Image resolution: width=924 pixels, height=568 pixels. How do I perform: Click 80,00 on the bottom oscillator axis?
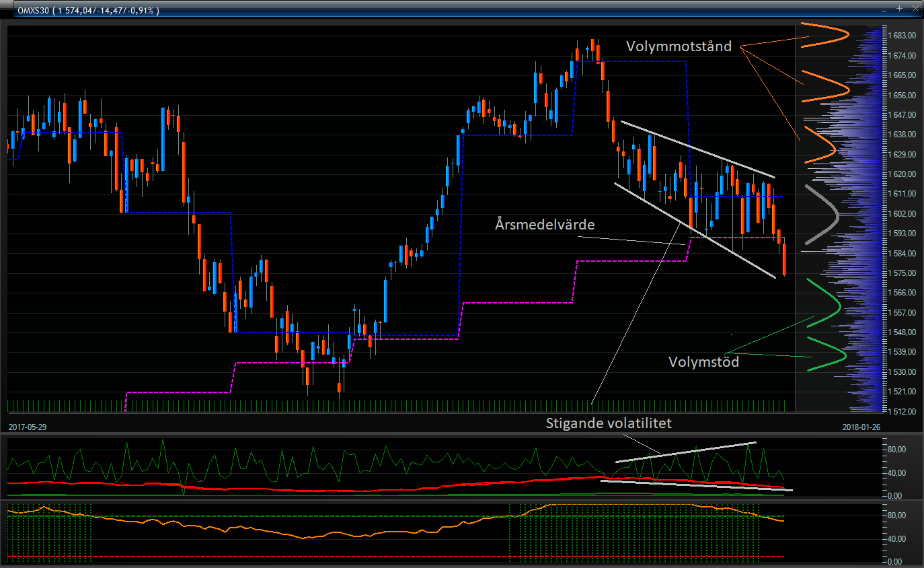pyautogui.click(x=896, y=516)
